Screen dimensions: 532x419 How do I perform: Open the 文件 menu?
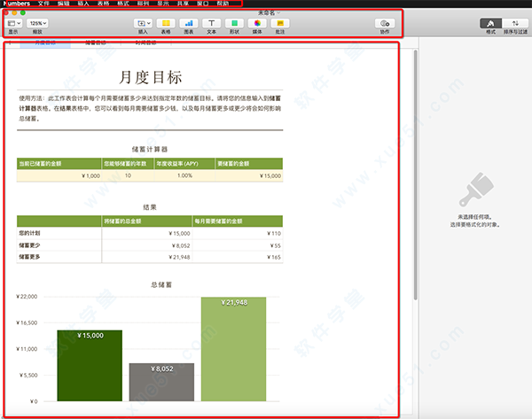point(43,4)
